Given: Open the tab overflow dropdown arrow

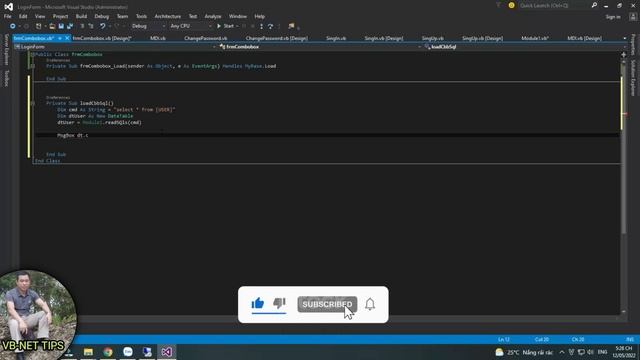Looking at the screenshot, I should click(x=624, y=38).
